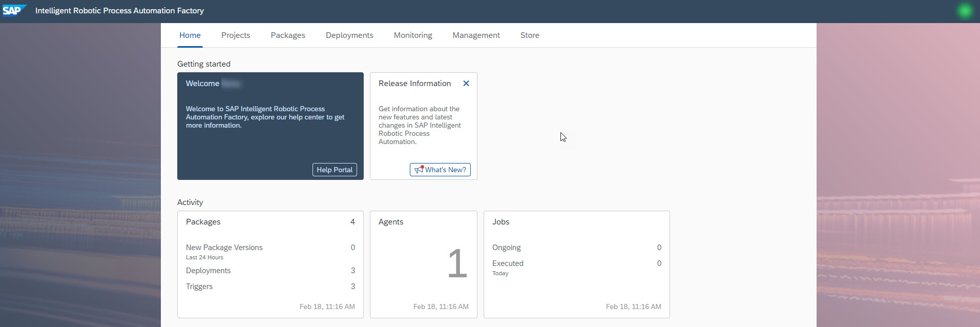Click the megaphone icon in What's New
The width and height of the screenshot is (980, 327).
pyautogui.click(x=419, y=169)
